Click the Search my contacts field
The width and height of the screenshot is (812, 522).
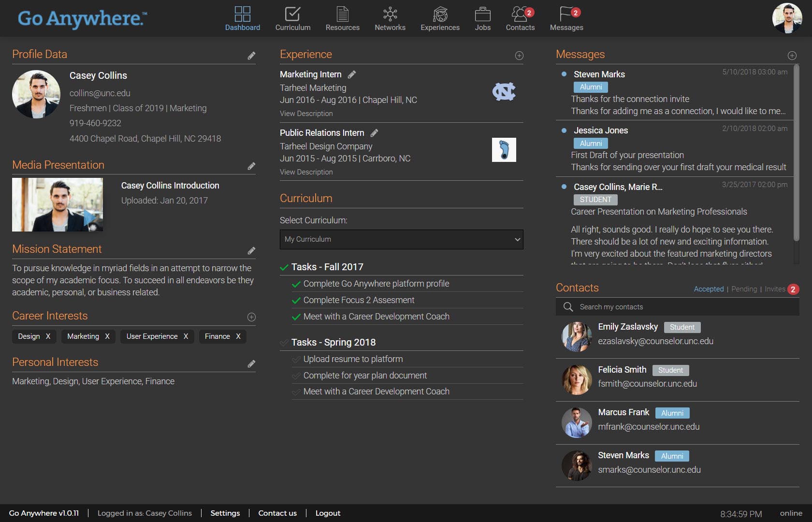(x=677, y=307)
